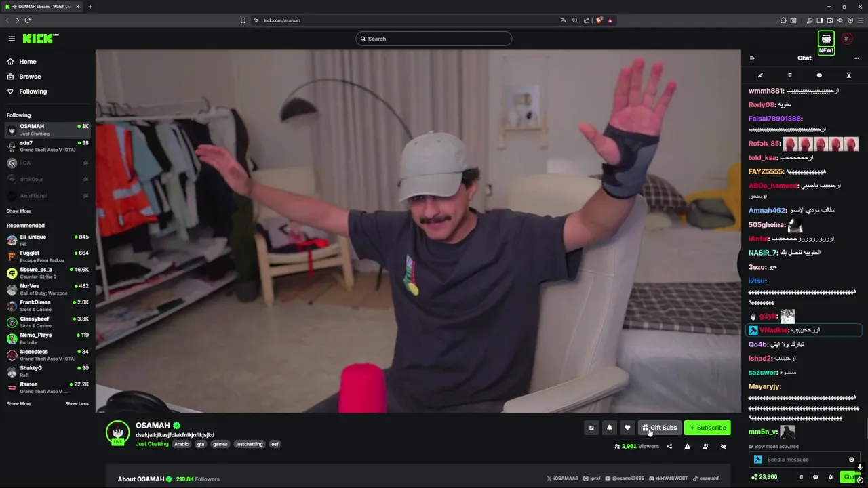Open Fugglet recommended channel
Screen dimensions: 868x488
[x=47, y=256]
